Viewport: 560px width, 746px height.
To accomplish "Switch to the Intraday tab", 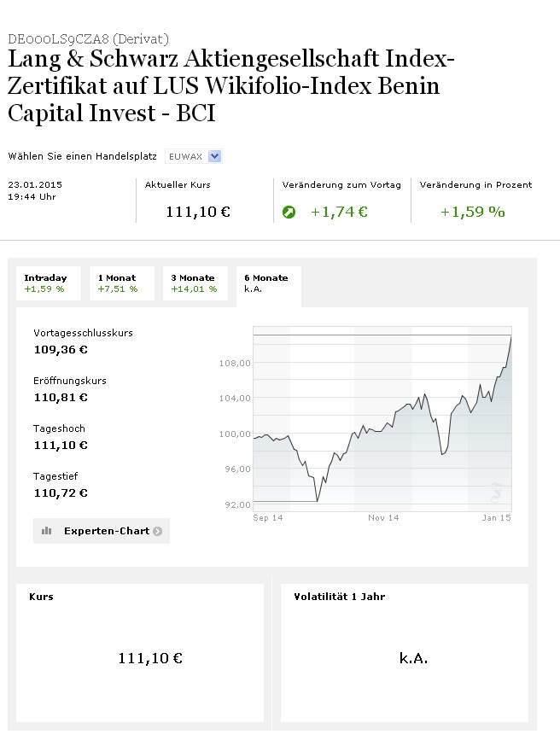I will 48,283.
